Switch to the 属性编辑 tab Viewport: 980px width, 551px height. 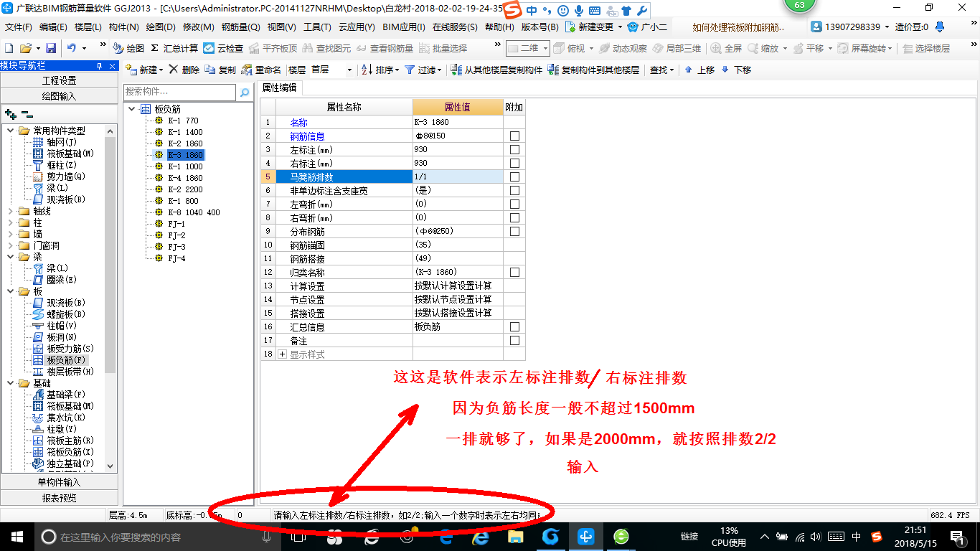coord(280,88)
